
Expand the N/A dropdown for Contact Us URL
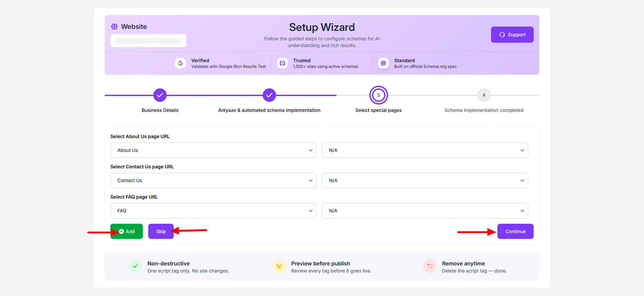(425, 180)
